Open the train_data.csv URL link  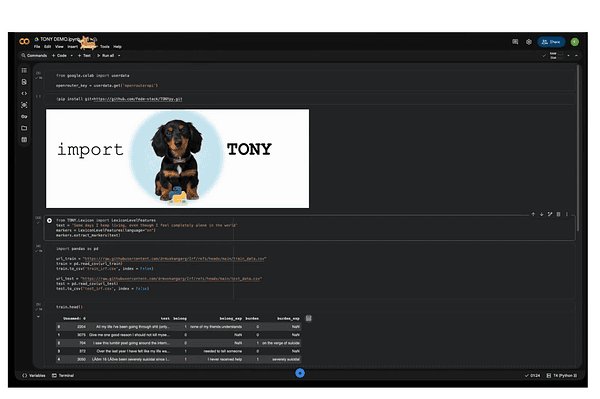(x=174, y=259)
